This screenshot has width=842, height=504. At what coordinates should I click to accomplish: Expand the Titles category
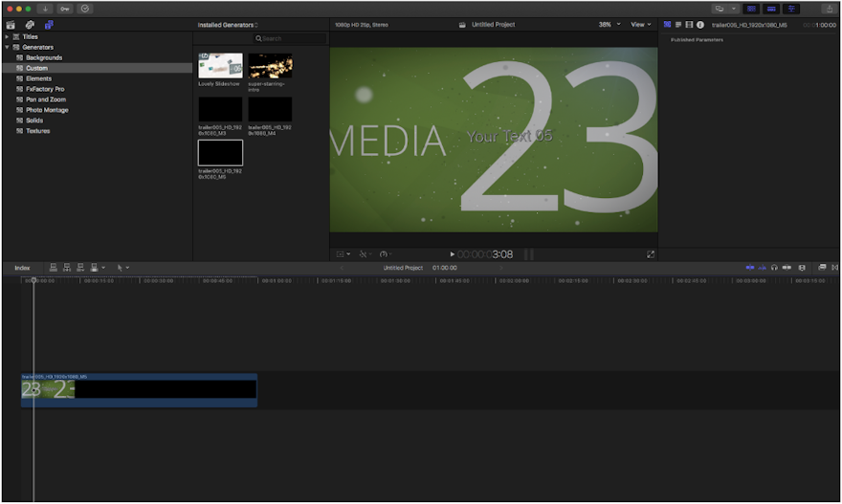[x=8, y=36]
